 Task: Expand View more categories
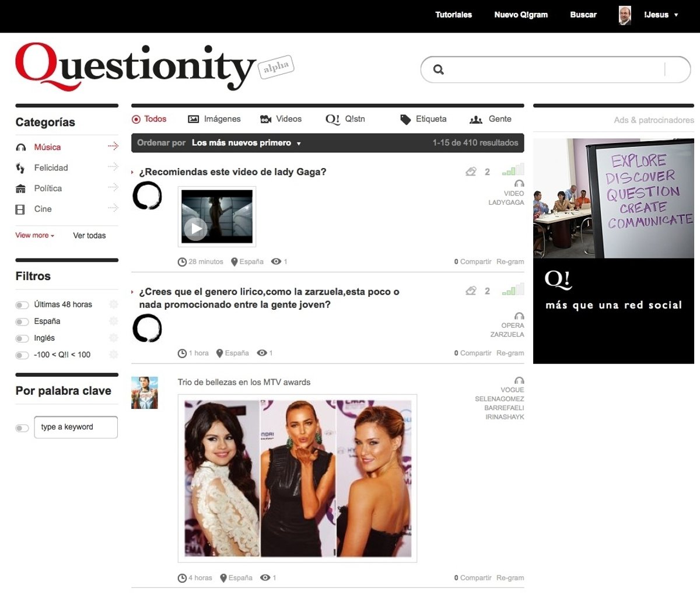click(34, 236)
